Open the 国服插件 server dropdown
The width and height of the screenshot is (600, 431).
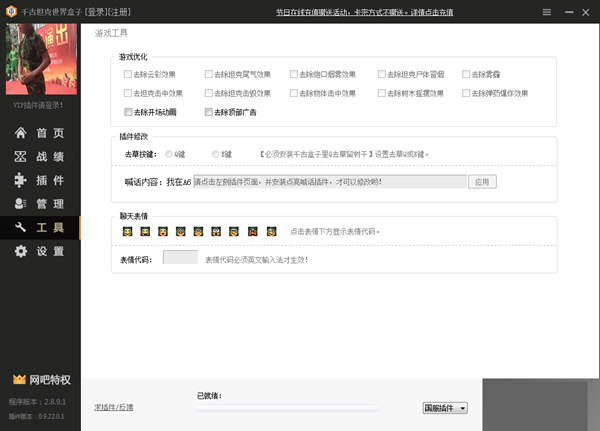point(445,408)
